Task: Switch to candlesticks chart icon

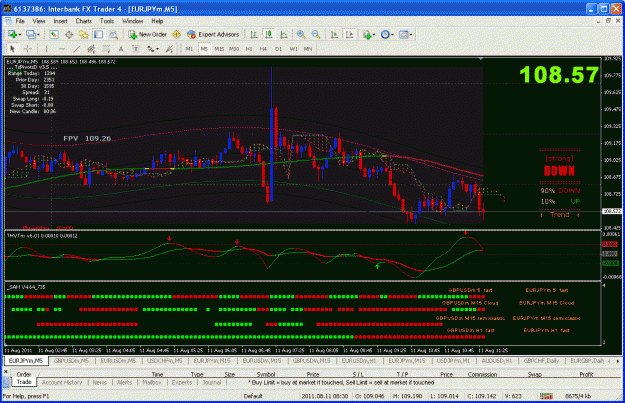Action: pyautogui.click(x=269, y=35)
